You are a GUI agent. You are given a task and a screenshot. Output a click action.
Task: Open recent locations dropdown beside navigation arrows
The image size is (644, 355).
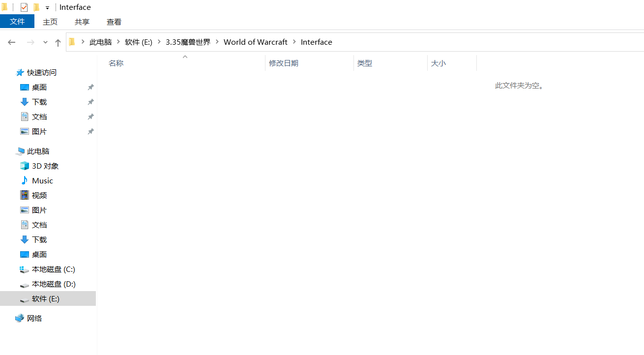click(45, 42)
